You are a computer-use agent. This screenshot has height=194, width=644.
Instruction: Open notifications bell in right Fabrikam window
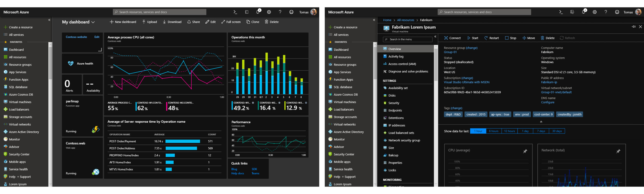(x=583, y=12)
